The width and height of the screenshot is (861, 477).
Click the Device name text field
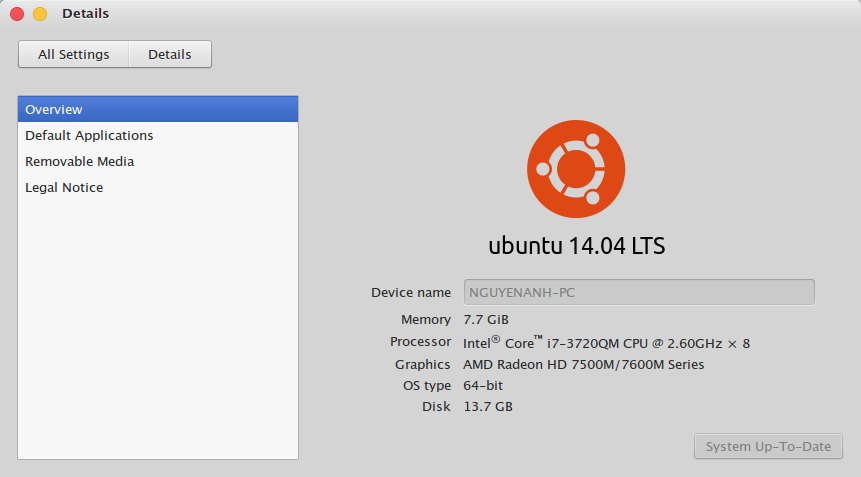[x=639, y=292]
